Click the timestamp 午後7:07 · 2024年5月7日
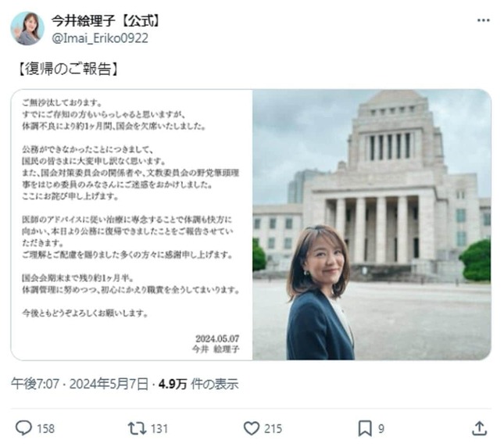 point(80,384)
